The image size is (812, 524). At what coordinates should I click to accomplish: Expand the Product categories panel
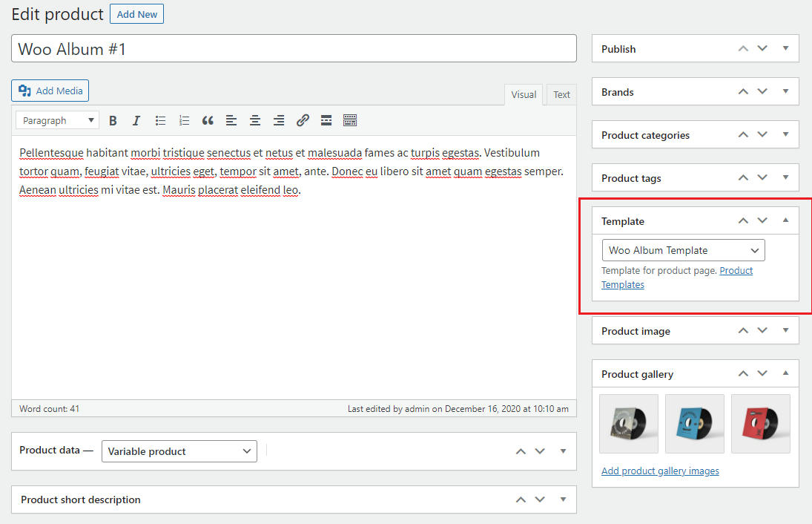tap(785, 134)
